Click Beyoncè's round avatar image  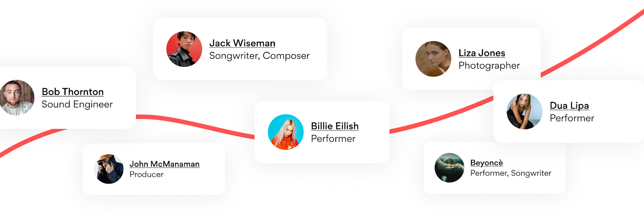pyautogui.click(x=450, y=168)
